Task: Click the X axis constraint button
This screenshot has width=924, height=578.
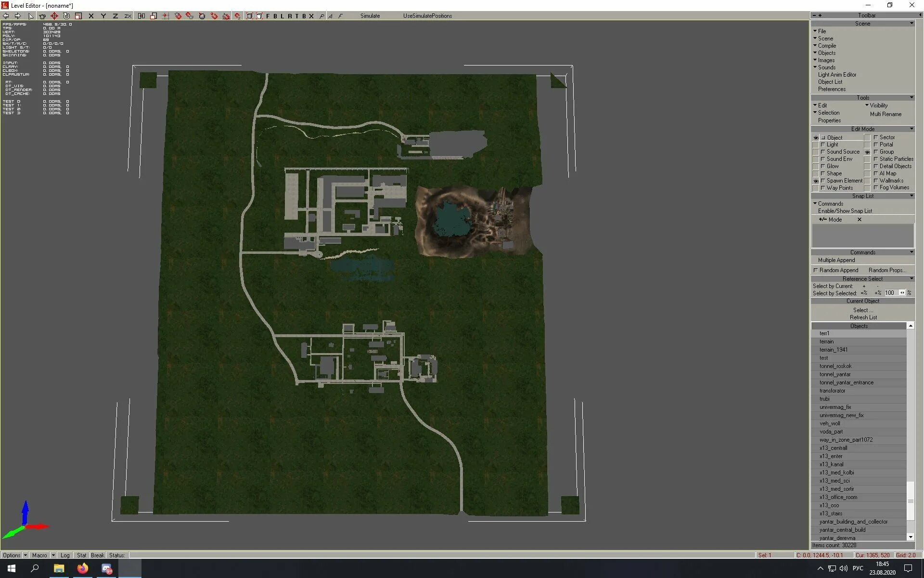Action: point(91,16)
